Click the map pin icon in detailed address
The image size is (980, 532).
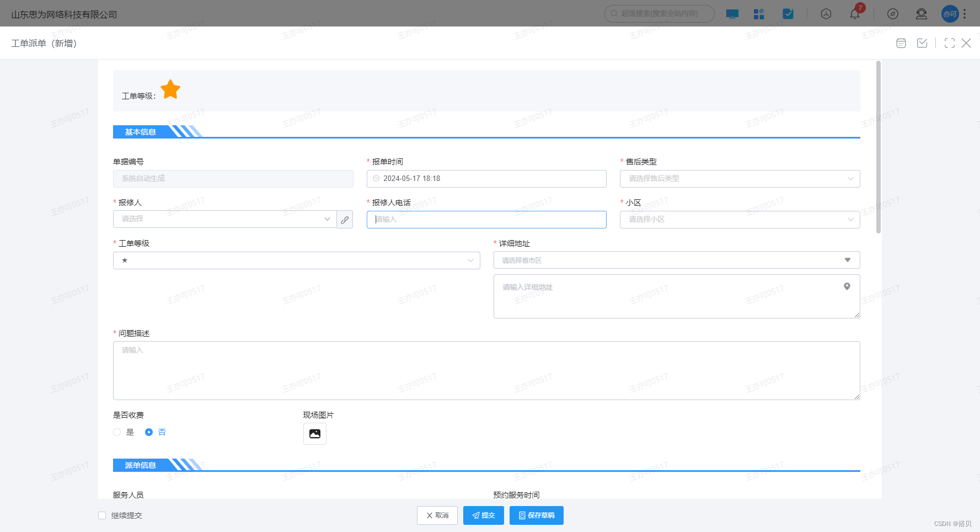pos(847,286)
